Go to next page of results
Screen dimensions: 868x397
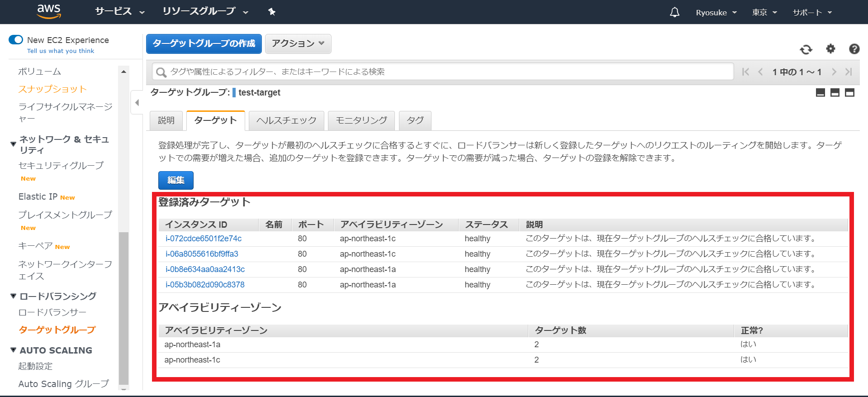(834, 72)
